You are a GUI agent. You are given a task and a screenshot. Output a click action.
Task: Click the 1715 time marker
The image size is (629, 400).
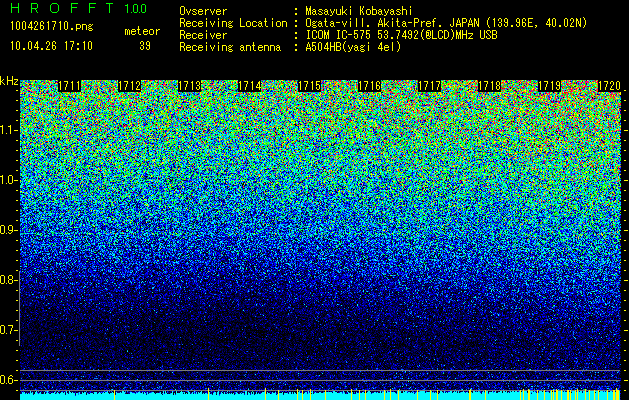pos(309,86)
